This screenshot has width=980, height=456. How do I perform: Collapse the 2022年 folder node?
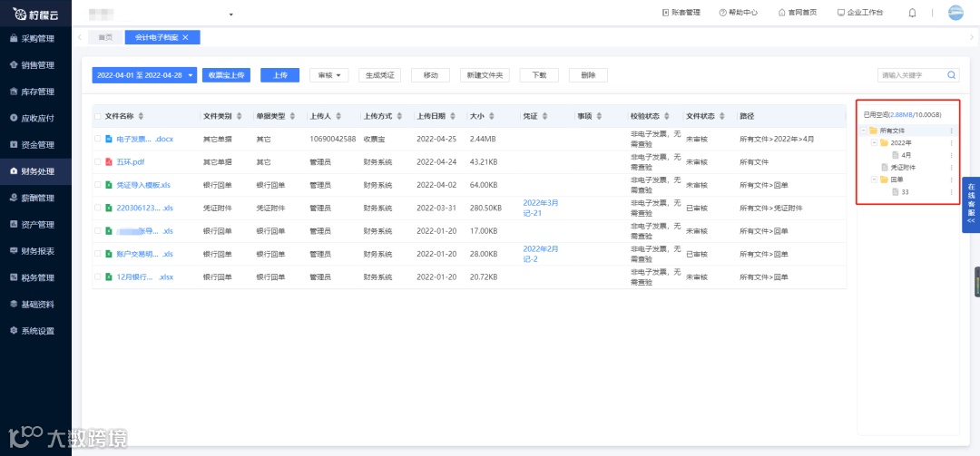click(x=875, y=143)
